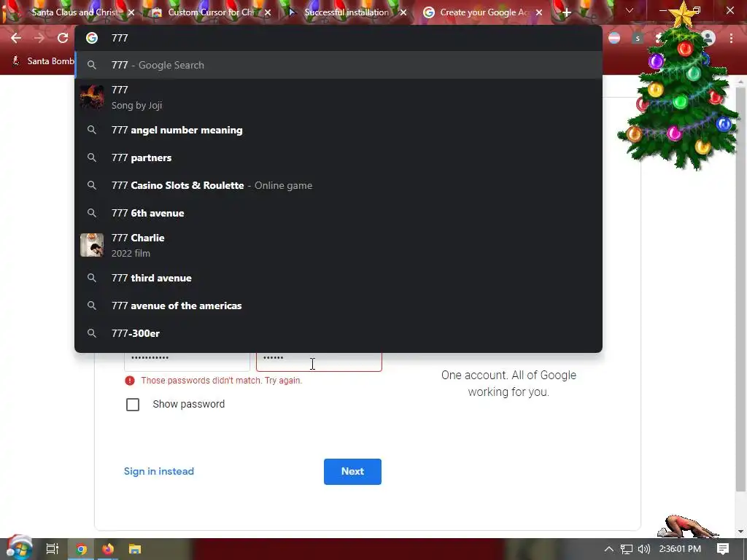Click the striped flag extension icon

pos(614,38)
